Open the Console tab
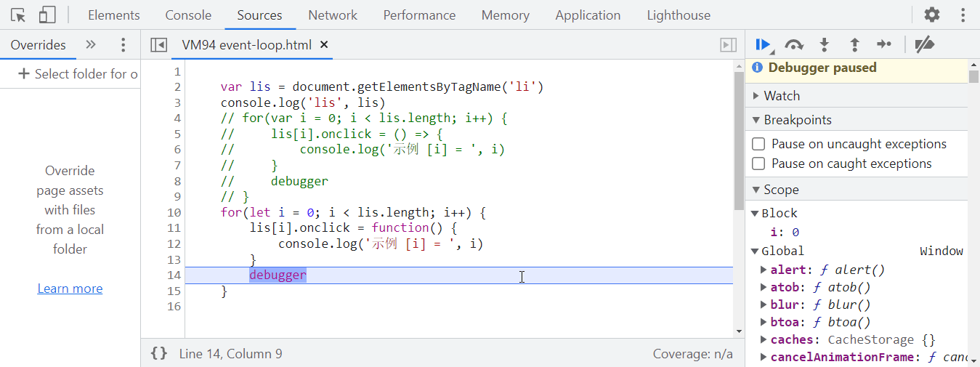980x367 pixels. click(x=188, y=15)
